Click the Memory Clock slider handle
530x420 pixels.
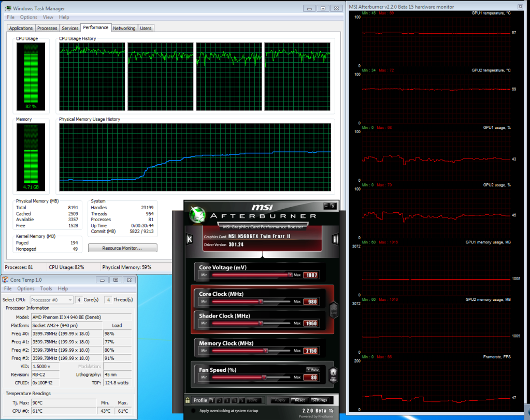[x=266, y=351]
